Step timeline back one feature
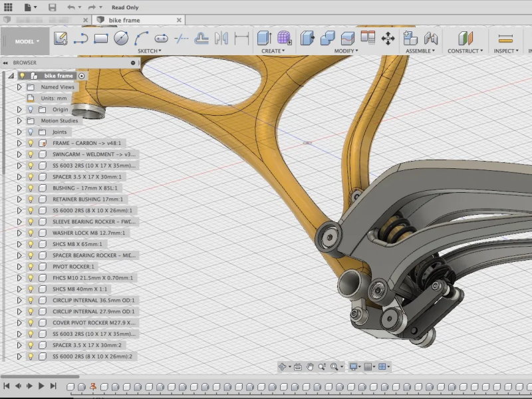Image resolution: width=532 pixels, height=399 pixels. (18, 386)
